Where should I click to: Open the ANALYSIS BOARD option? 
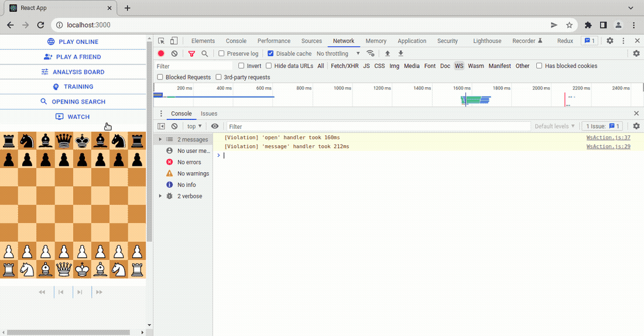click(x=73, y=72)
